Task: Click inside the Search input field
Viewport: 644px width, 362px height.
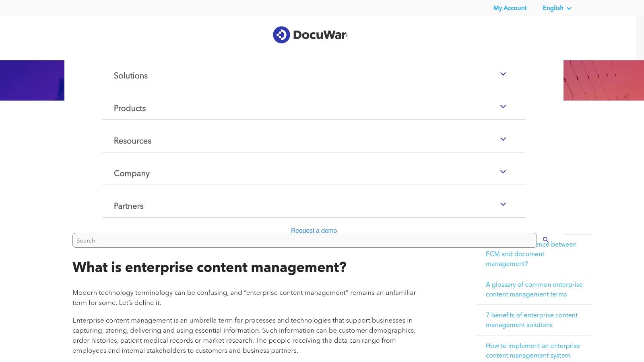Action: [x=282, y=240]
